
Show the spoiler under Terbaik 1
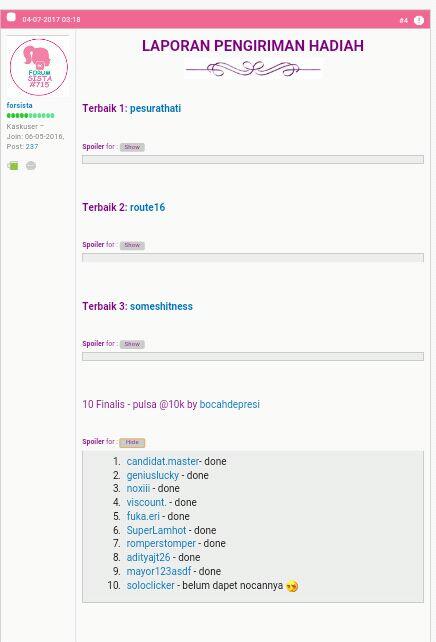(x=132, y=147)
